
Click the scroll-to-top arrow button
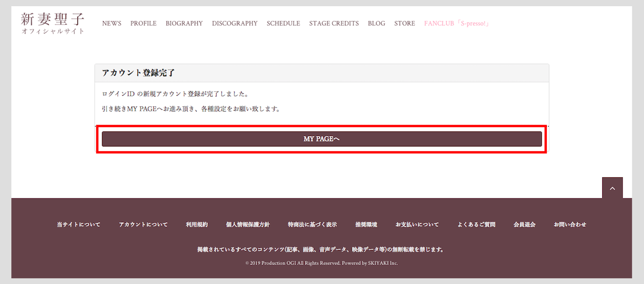(613, 188)
